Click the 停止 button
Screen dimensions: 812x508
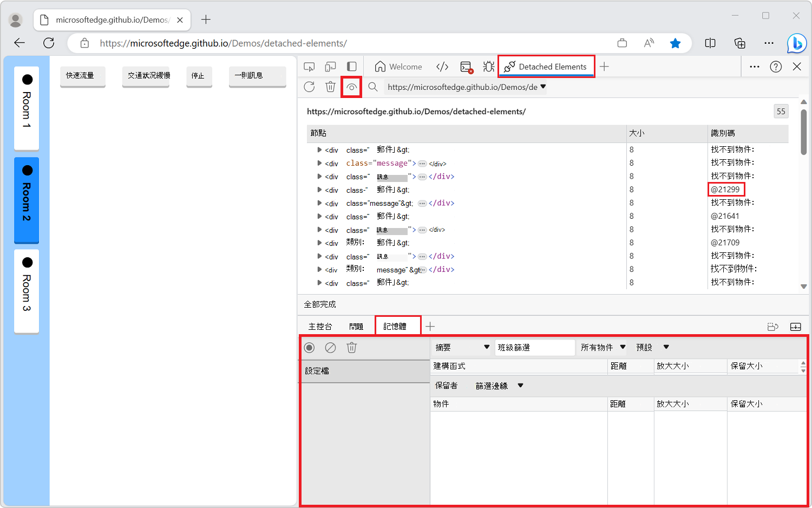tap(199, 76)
